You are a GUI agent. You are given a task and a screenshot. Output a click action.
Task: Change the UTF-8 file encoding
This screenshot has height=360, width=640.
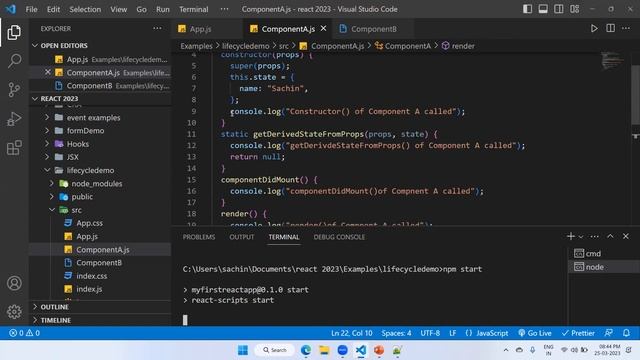430,333
